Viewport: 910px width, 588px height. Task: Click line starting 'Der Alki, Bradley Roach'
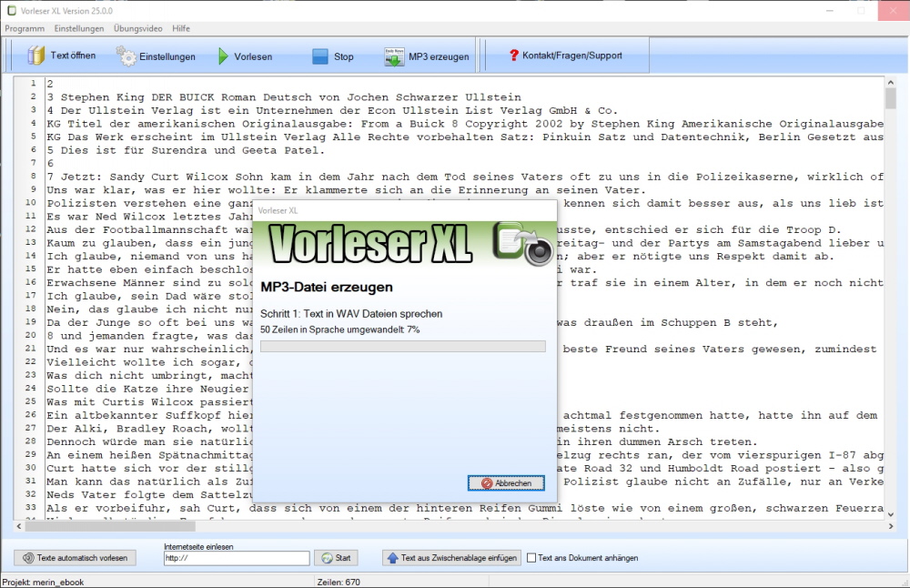(151, 429)
